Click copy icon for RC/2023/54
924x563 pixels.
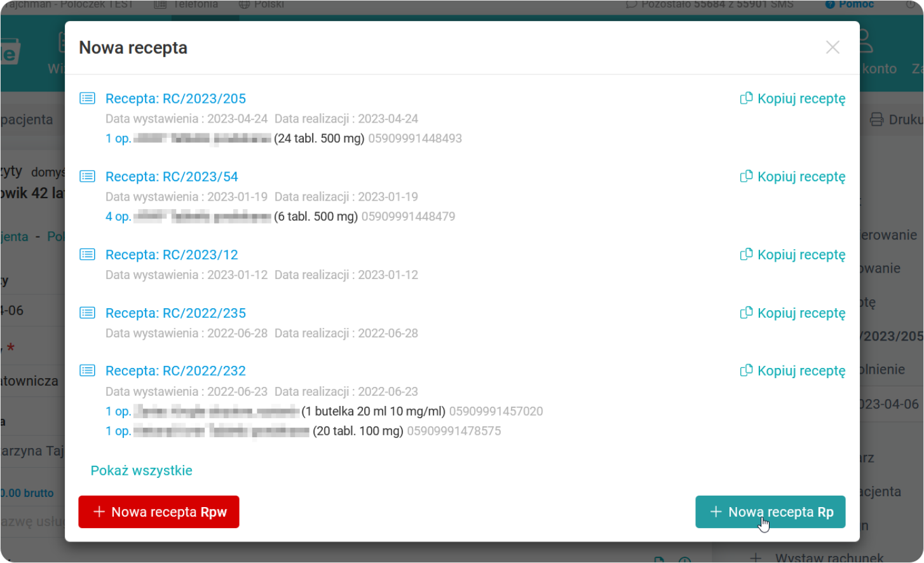(747, 177)
